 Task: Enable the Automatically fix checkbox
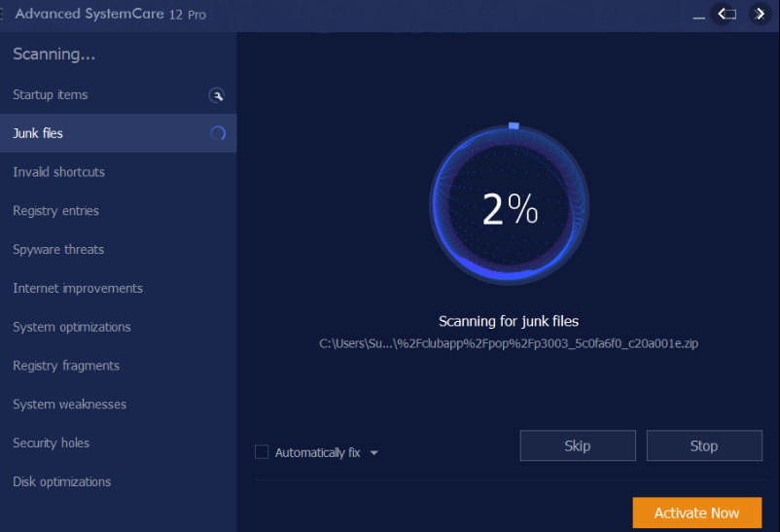pyautogui.click(x=261, y=452)
